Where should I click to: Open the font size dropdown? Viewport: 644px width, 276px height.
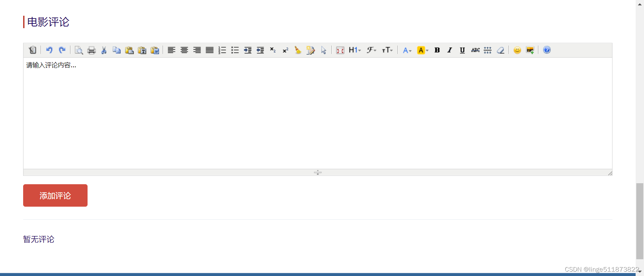pos(387,50)
